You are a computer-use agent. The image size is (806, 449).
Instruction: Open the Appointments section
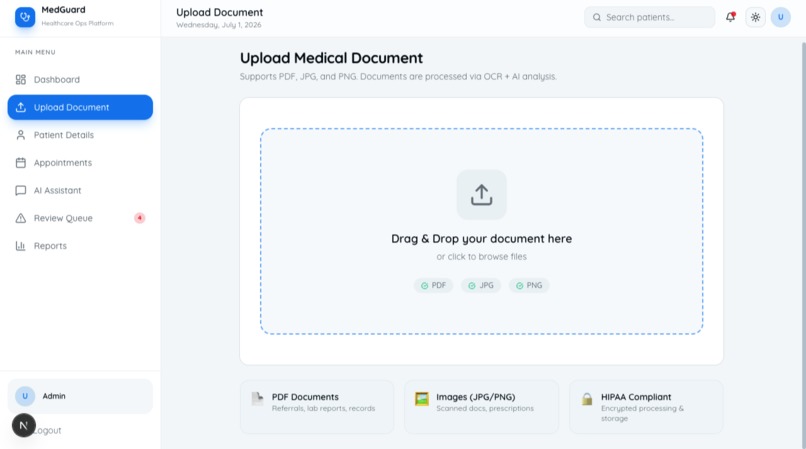pos(80,163)
